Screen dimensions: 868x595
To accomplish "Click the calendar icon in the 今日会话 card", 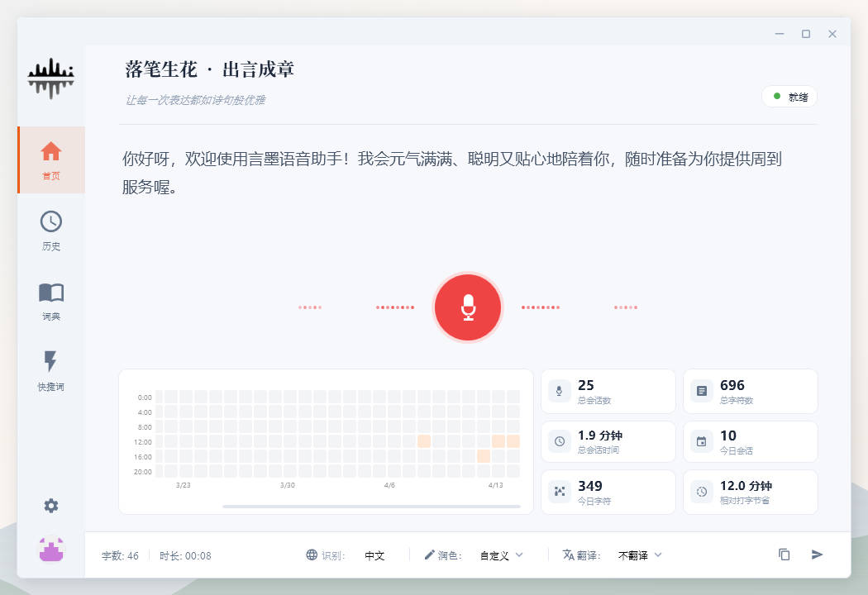I will coord(701,441).
